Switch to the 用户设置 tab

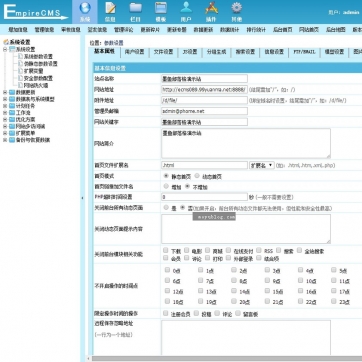click(134, 52)
